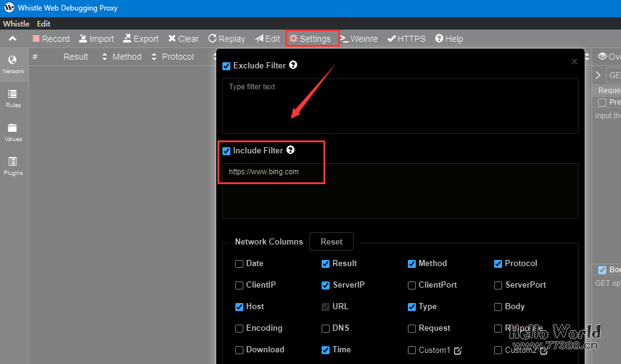The image size is (621, 364).
Task: Expand the arrow in the right panel
Action: 598,75
